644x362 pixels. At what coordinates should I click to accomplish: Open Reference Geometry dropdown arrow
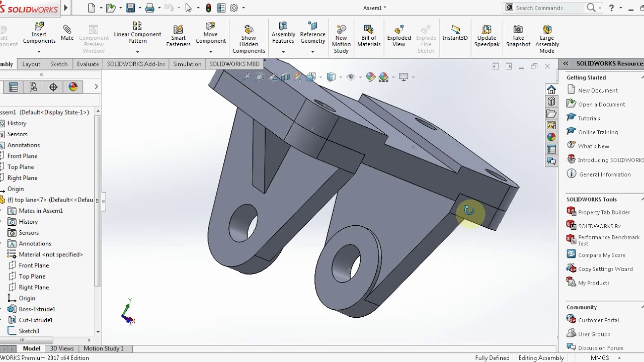312,51
